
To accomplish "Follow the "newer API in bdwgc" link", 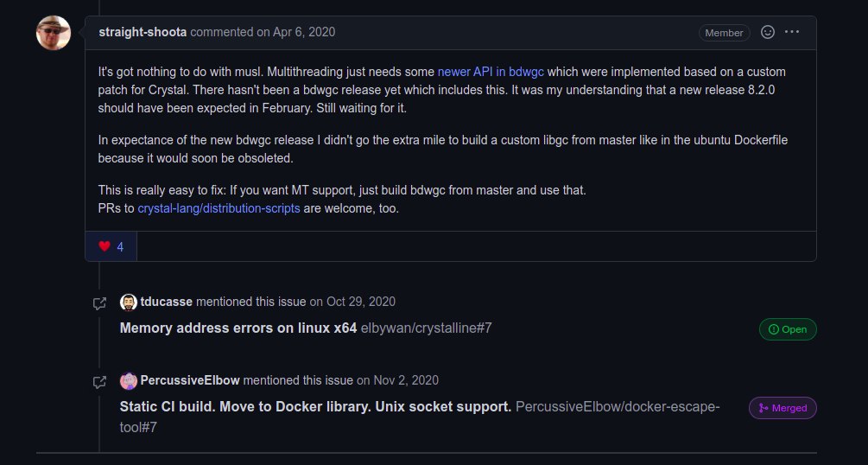I will [x=491, y=71].
